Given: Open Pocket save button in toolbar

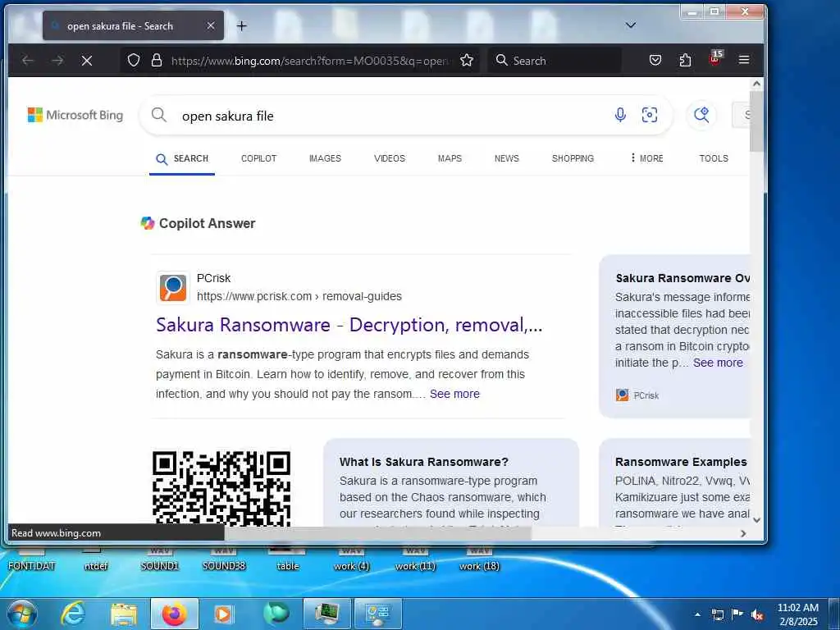Looking at the screenshot, I should click(x=655, y=60).
